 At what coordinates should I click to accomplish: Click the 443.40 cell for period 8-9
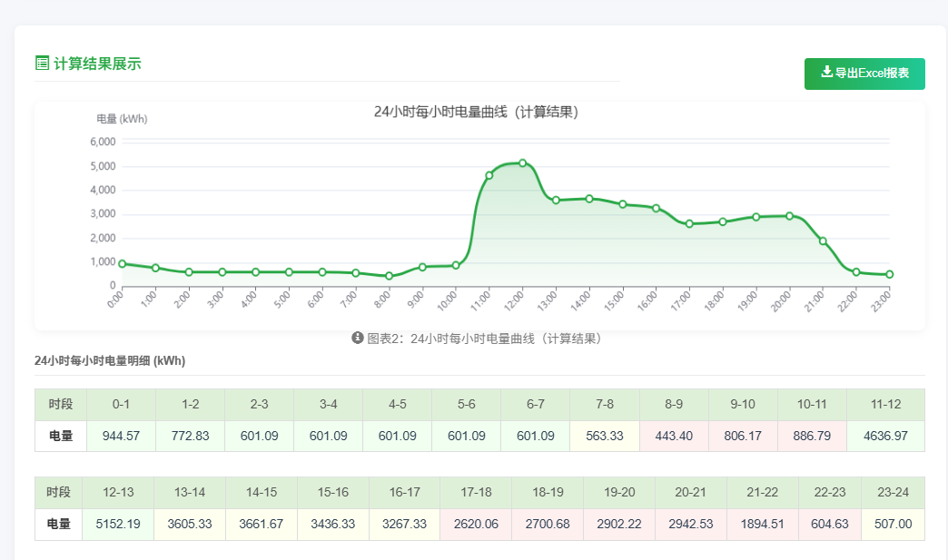click(674, 436)
